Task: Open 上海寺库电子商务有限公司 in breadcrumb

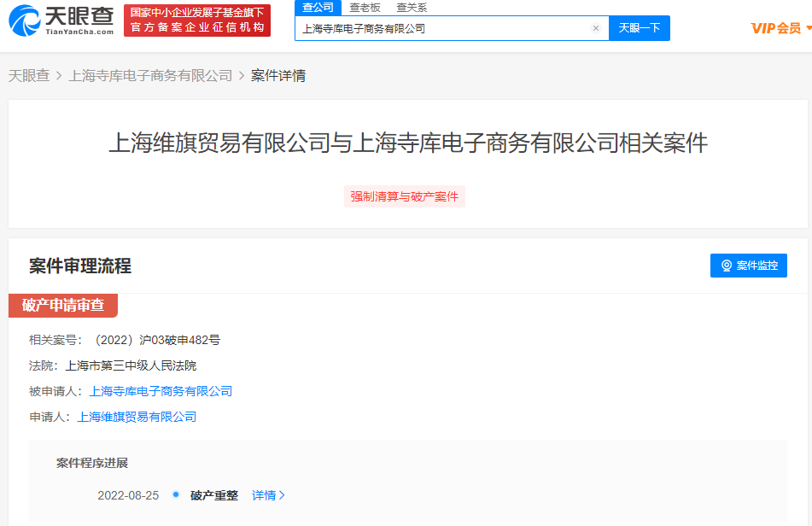Action: pyautogui.click(x=150, y=76)
